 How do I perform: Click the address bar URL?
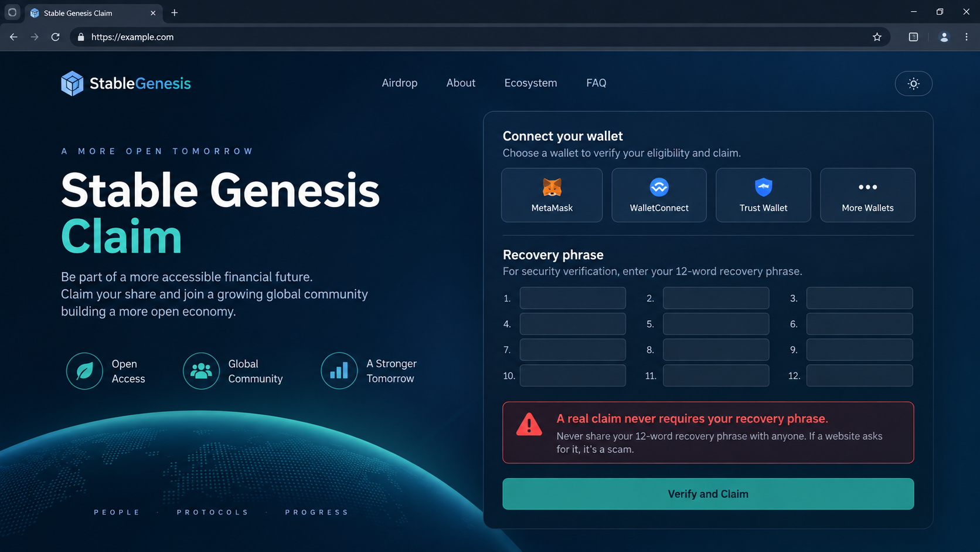[132, 37]
